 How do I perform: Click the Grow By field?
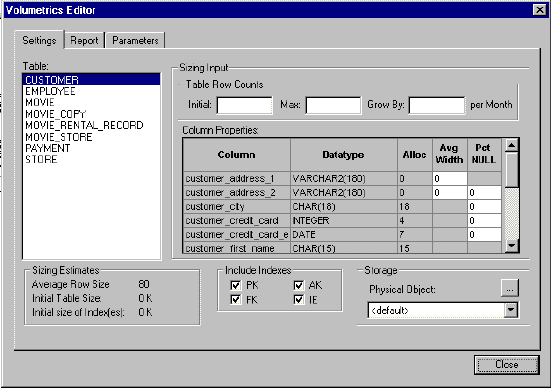(x=437, y=105)
